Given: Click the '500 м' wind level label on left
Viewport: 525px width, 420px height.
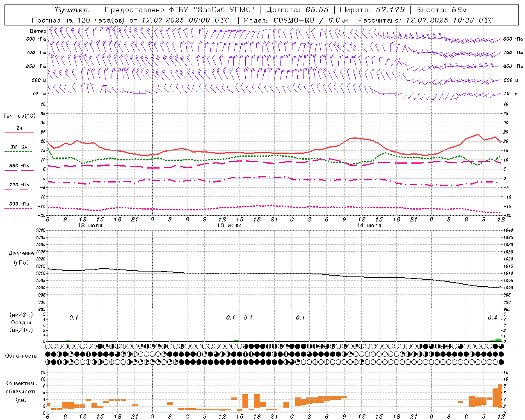Looking at the screenshot, I should coord(39,80).
